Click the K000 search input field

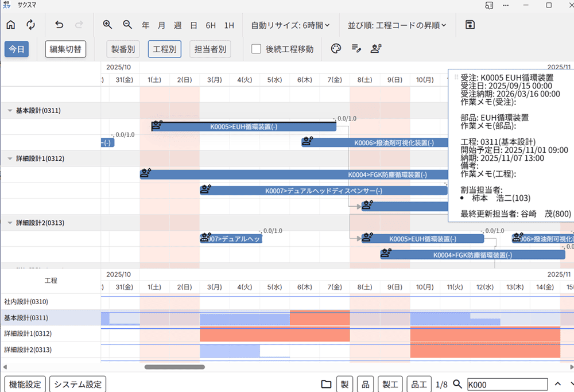click(x=507, y=384)
